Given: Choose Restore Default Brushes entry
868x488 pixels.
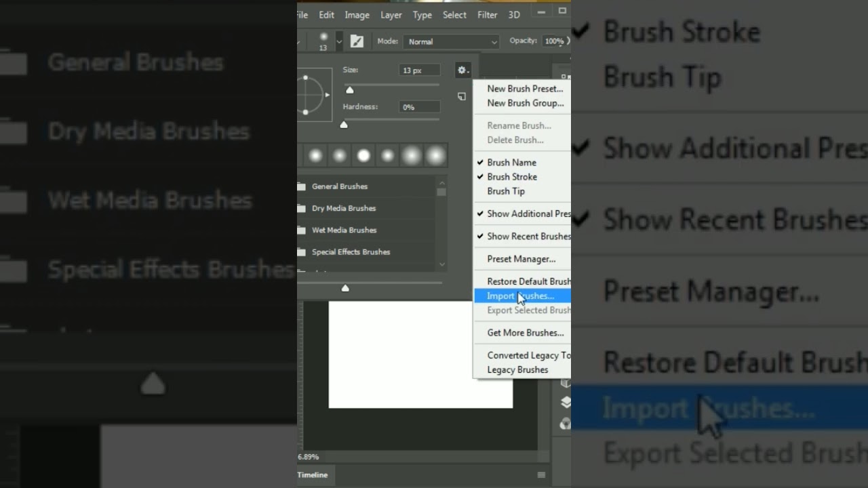Looking at the screenshot, I should (x=521, y=281).
